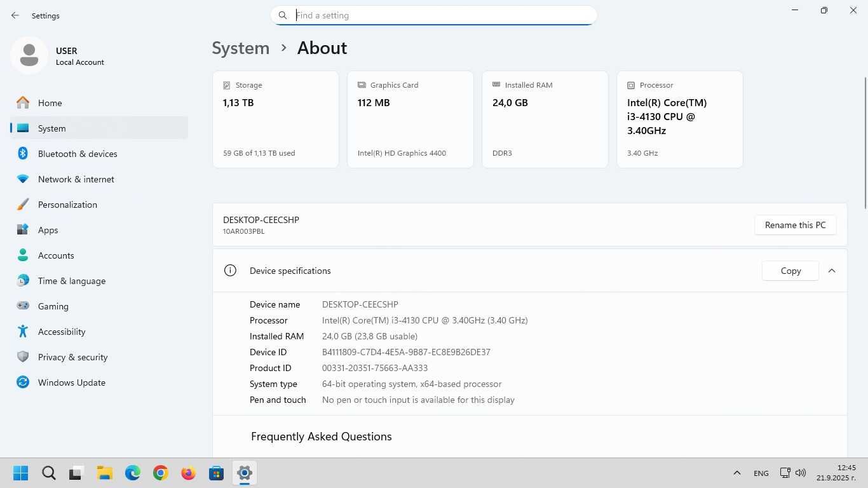Switch the ENG input language indicator
This screenshot has width=868, height=488.
click(x=761, y=473)
